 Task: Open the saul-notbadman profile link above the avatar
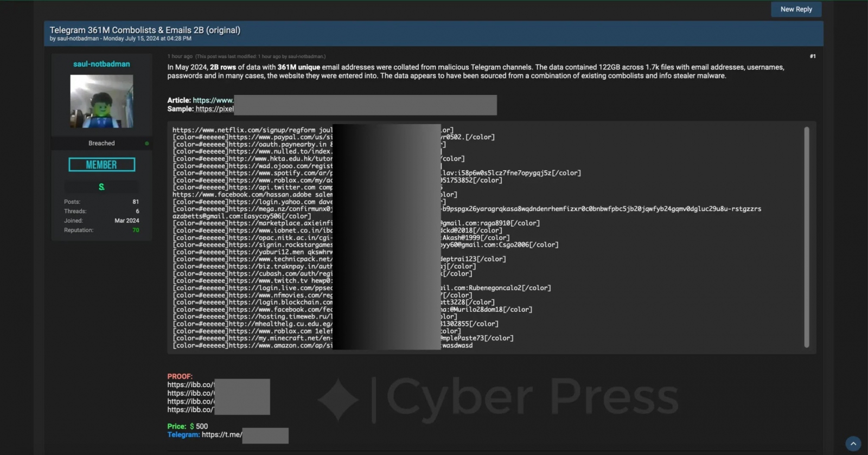pyautogui.click(x=101, y=64)
